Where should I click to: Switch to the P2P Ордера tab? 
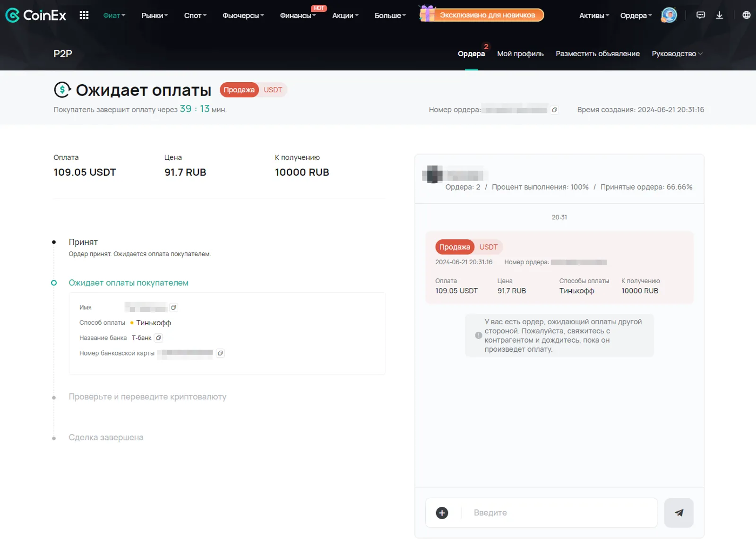[471, 54]
